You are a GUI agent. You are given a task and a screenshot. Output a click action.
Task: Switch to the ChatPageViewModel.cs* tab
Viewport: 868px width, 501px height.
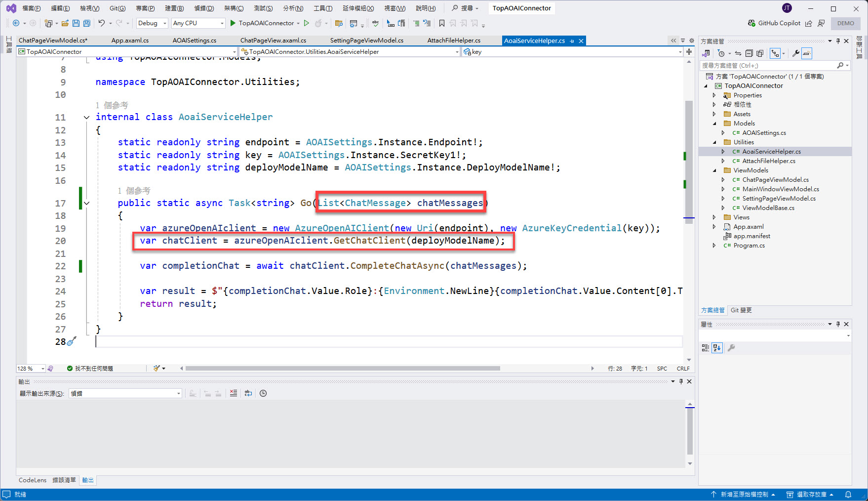53,41
